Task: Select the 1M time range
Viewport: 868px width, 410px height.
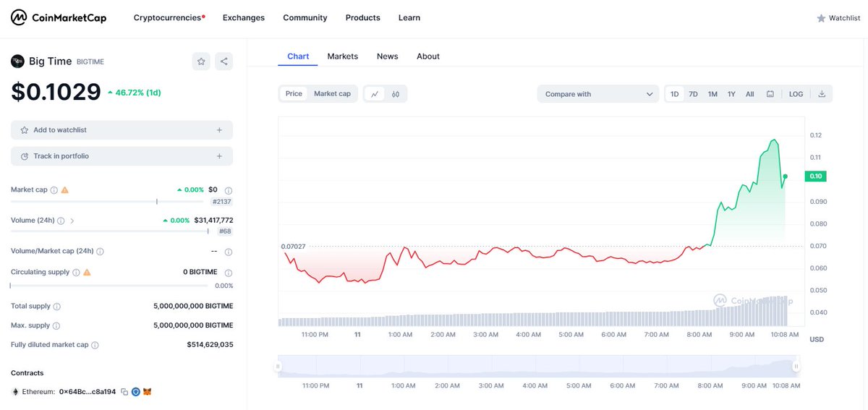Action: pyautogui.click(x=712, y=94)
